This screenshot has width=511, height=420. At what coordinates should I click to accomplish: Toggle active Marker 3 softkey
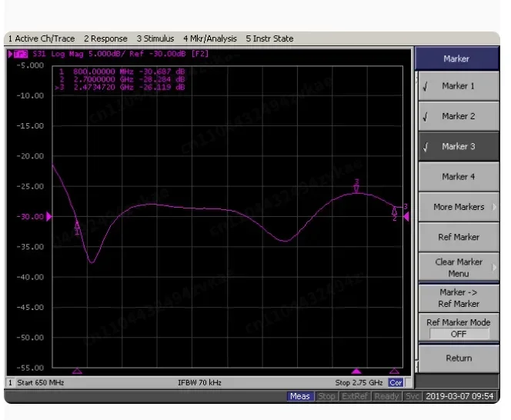point(459,147)
